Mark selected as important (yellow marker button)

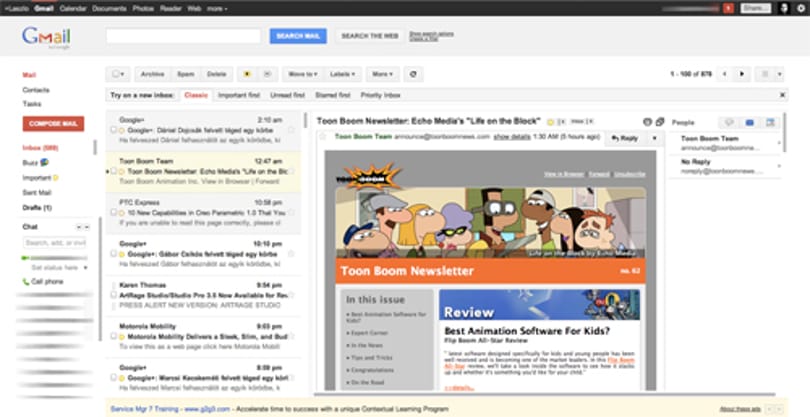pos(247,74)
